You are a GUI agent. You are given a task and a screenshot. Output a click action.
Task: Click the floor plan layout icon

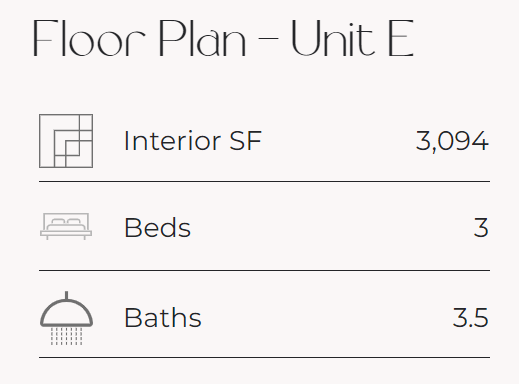tap(66, 141)
